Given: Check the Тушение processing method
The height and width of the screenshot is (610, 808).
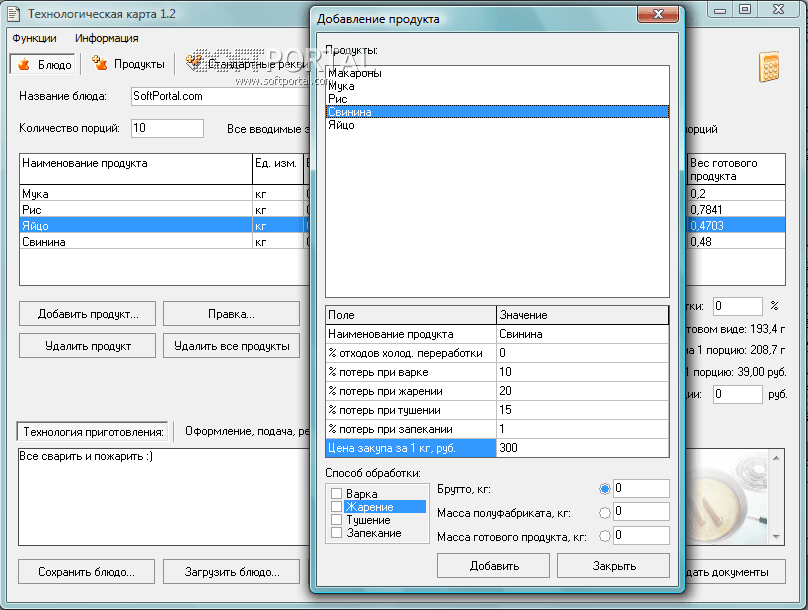Looking at the screenshot, I should coord(336,520).
